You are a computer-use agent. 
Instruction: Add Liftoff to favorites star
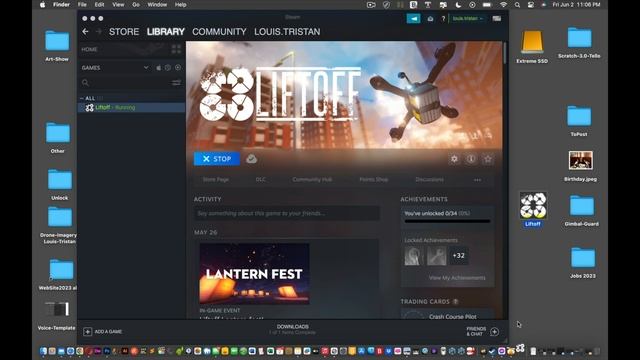tap(488, 159)
